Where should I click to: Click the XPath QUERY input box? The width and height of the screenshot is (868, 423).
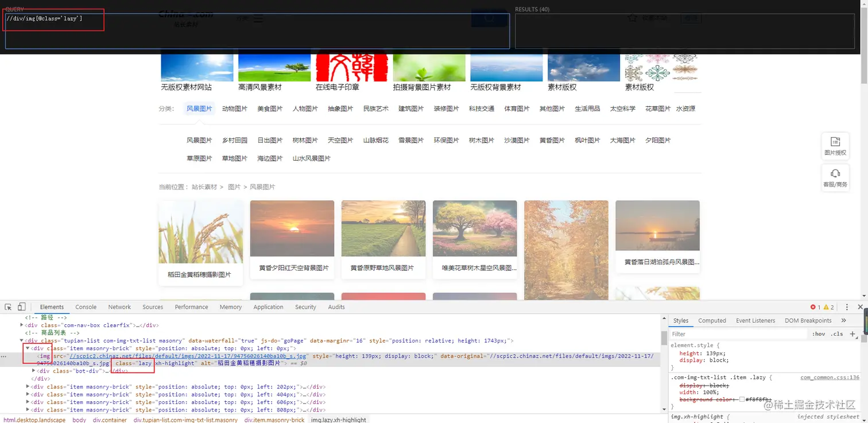tap(257, 31)
